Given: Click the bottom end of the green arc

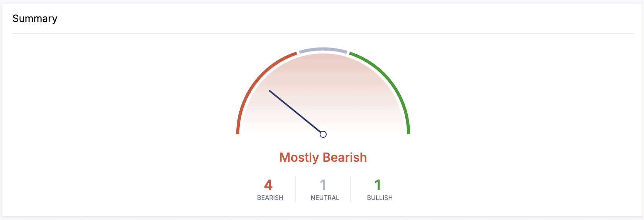Looking at the screenshot, I should tap(408, 132).
